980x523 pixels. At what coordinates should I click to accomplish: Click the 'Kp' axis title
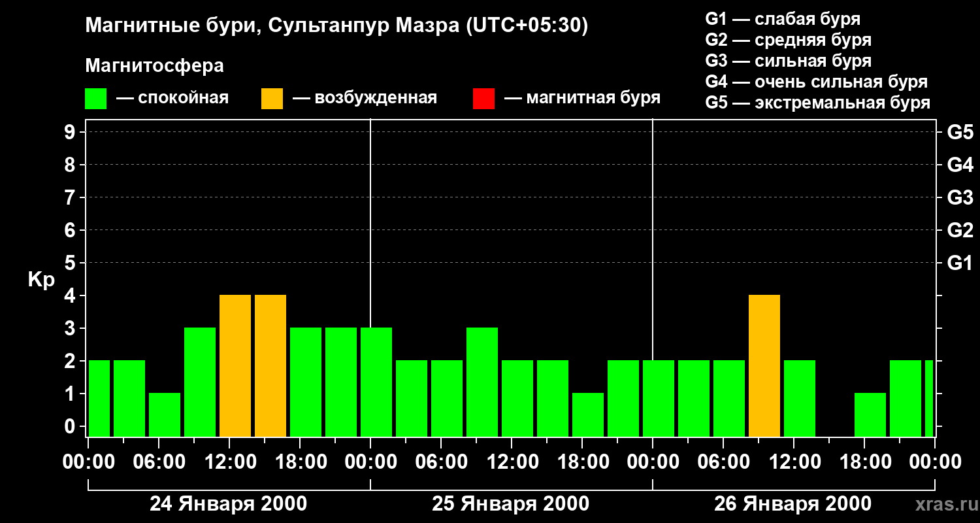pyautogui.click(x=42, y=279)
